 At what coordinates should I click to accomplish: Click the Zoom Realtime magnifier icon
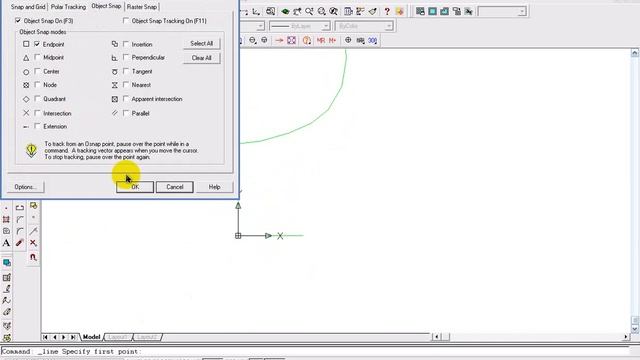pos(309,11)
